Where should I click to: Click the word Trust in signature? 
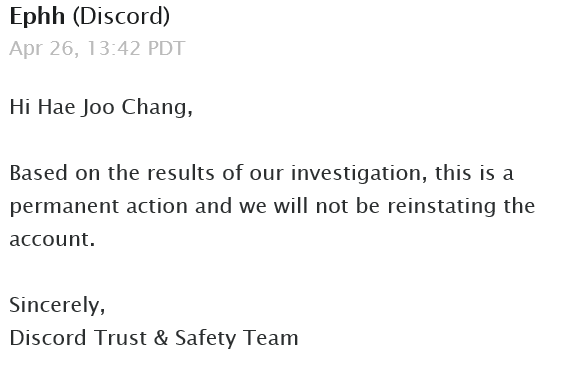[x=120, y=338]
